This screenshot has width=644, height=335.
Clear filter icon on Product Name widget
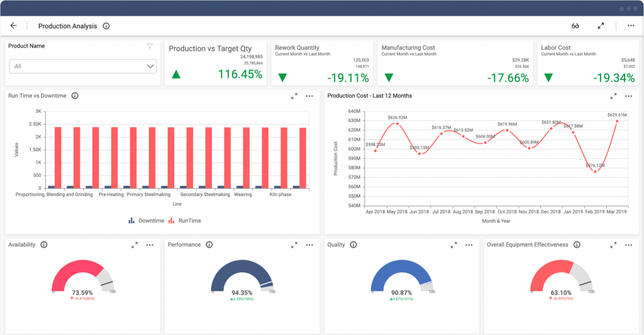(150, 46)
